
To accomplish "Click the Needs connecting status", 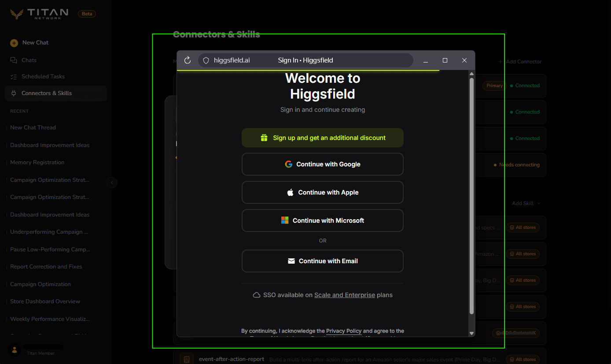I will 517,165.
